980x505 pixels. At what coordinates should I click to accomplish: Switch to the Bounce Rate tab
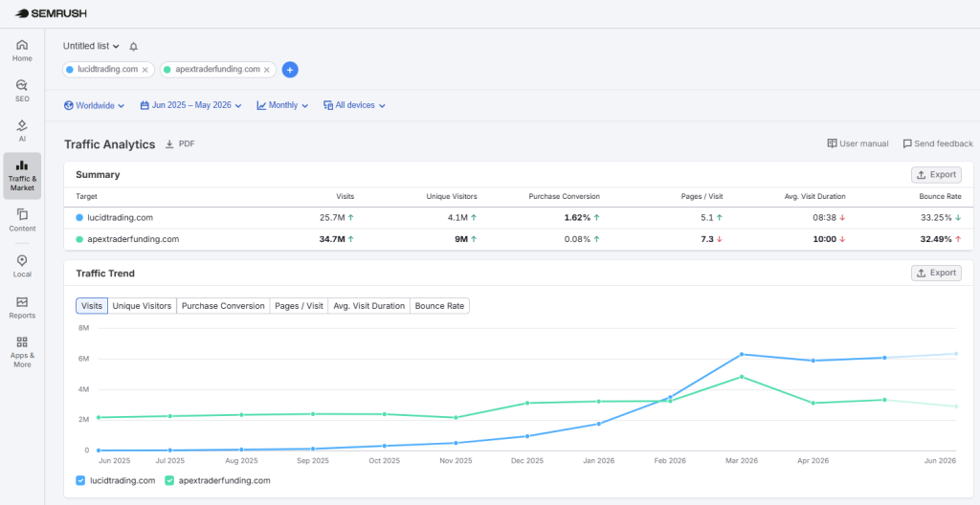(x=439, y=306)
